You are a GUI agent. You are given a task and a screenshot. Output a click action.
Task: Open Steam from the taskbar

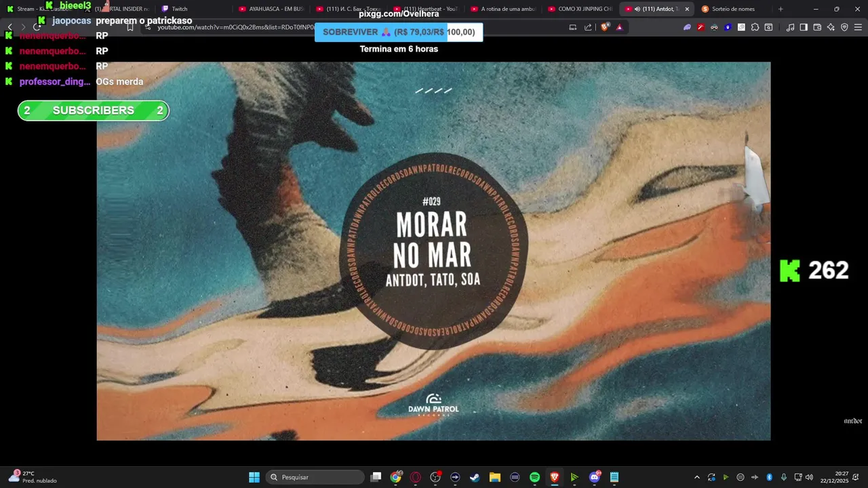click(475, 477)
